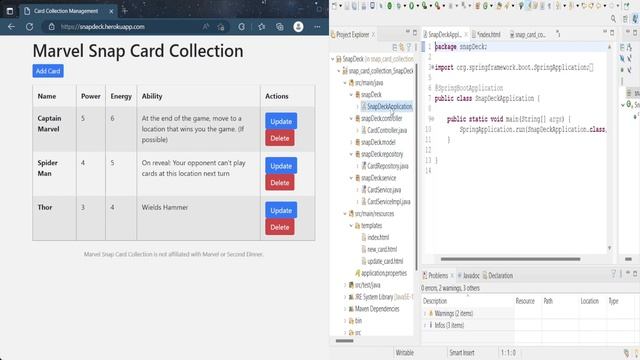640x360 pixels.
Task: Select application.properties file
Action: [381, 273]
